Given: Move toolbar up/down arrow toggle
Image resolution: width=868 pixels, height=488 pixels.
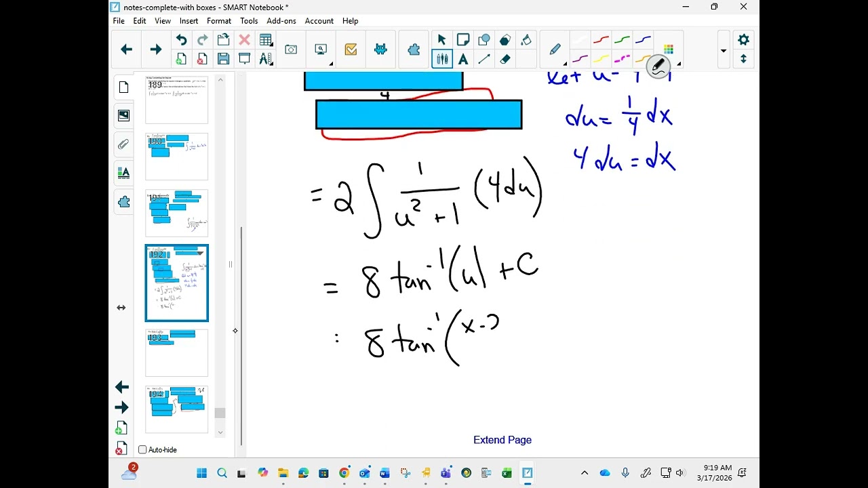Looking at the screenshot, I should pyautogui.click(x=743, y=59).
